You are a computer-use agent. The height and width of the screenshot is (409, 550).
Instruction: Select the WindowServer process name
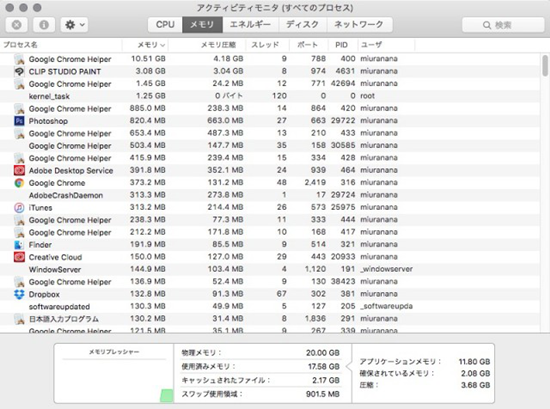(55, 269)
